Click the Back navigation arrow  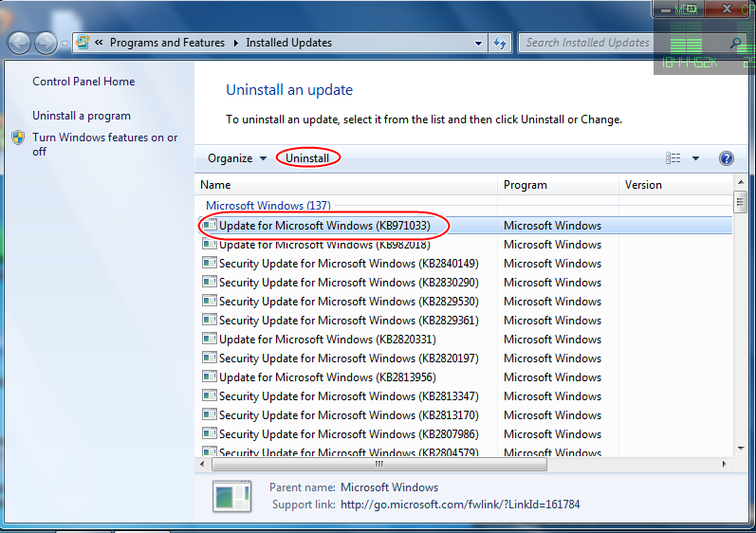point(19,43)
